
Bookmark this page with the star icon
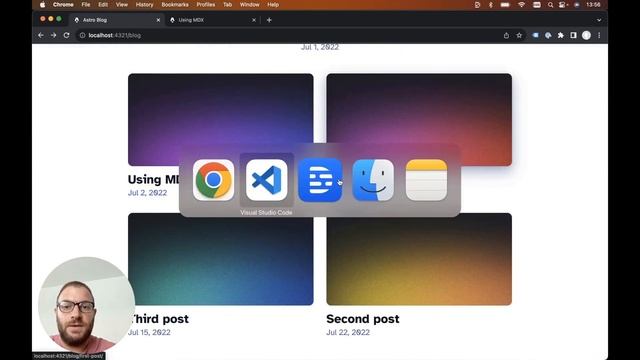click(x=519, y=36)
